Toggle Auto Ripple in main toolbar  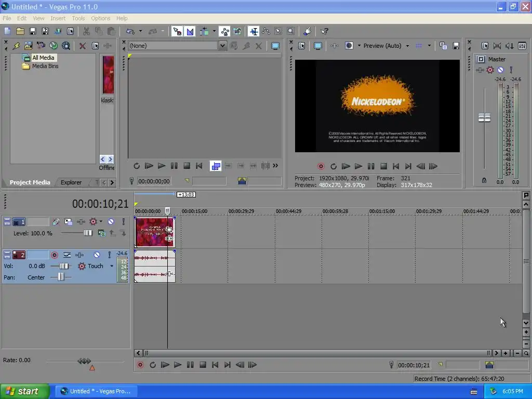click(204, 31)
